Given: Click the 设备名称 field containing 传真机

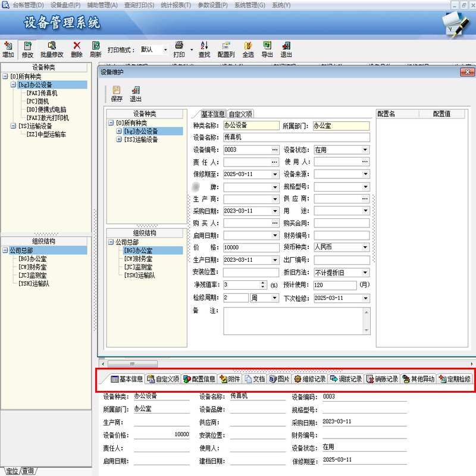Looking at the screenshot, I should click(296, 137).
